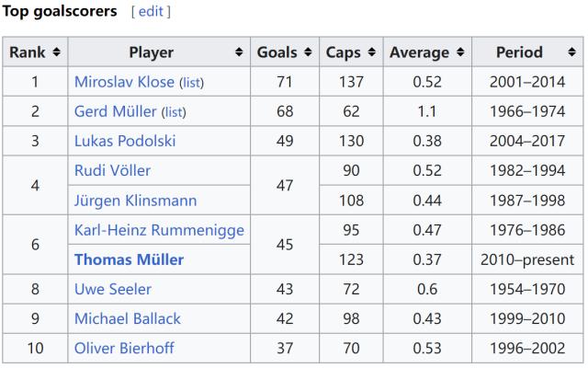Click the Period column sort arrows
The height and width of the screenshot is (368, 588).
pyautogui.click(x=573, y=52)
